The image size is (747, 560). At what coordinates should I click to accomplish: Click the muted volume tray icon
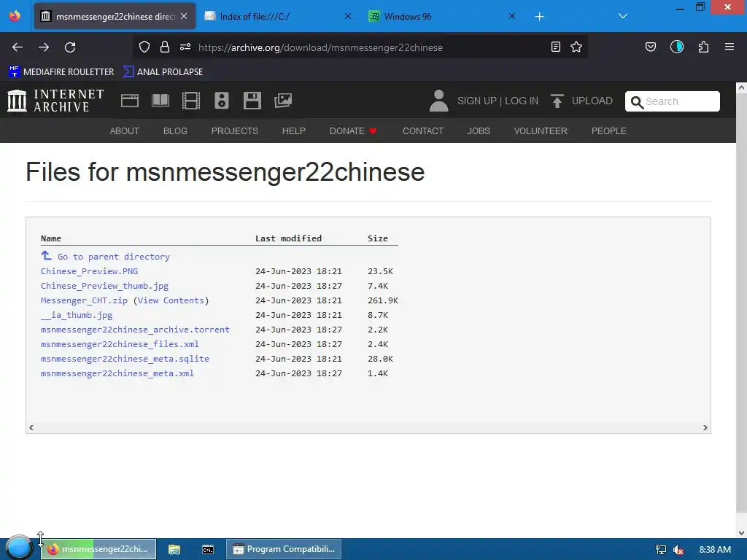679,550
